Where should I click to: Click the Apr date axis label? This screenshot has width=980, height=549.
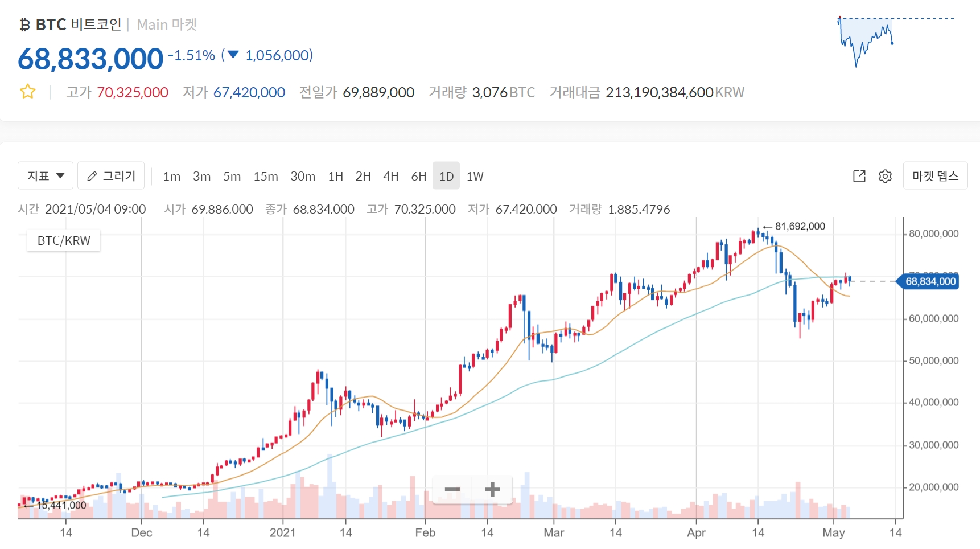coord(696,532)
